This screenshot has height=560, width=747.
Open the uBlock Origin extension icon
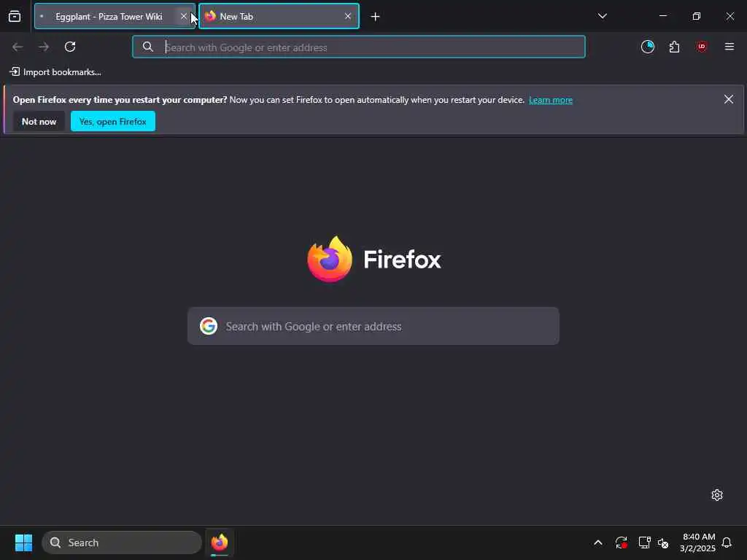point(701,47)
